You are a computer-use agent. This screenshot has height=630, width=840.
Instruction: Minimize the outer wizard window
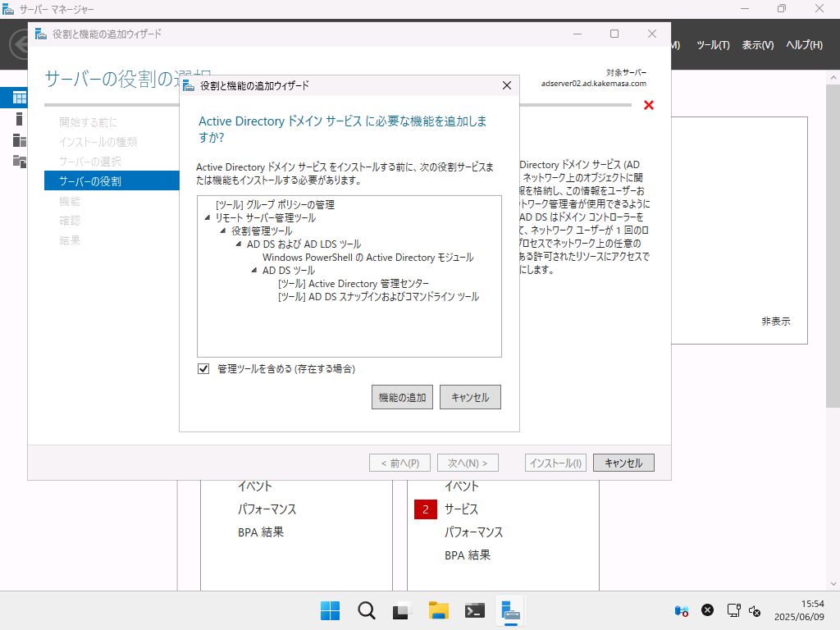[x=577, y=34]
